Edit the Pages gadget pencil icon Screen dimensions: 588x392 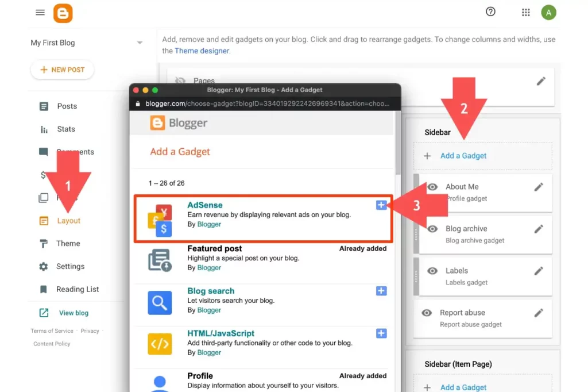(541, 81)
